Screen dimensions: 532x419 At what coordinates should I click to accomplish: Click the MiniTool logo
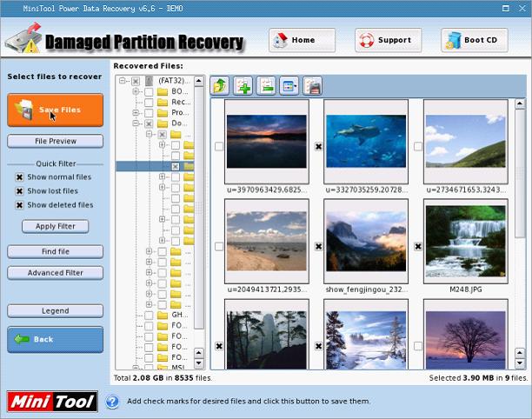pos(52,402)
